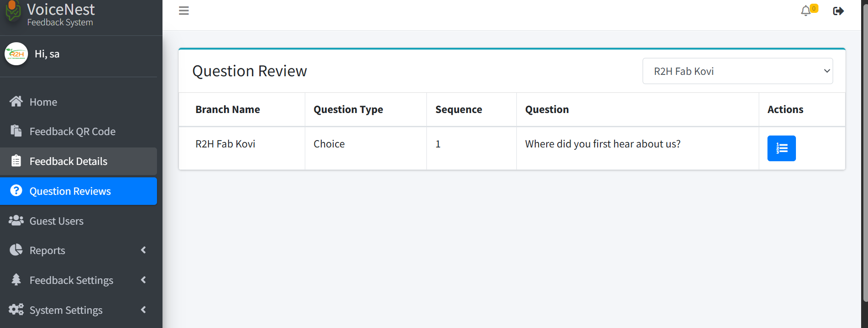Click the logout arrow icon
This screenshot has width=868, height=328.
coord(838,11)
